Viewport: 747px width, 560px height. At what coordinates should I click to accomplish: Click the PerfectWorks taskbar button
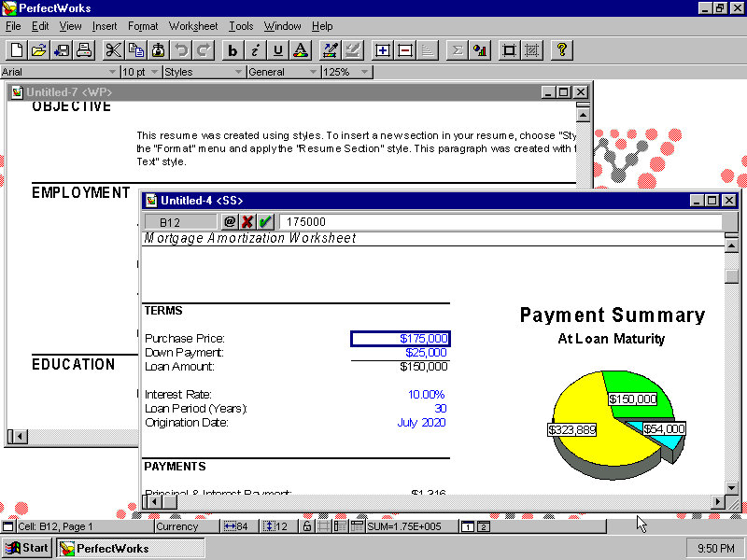(x=131, y=548)
